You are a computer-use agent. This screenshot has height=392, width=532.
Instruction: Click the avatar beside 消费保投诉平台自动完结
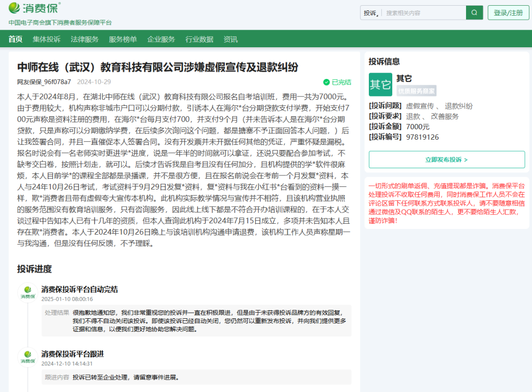tap(28, 292)
